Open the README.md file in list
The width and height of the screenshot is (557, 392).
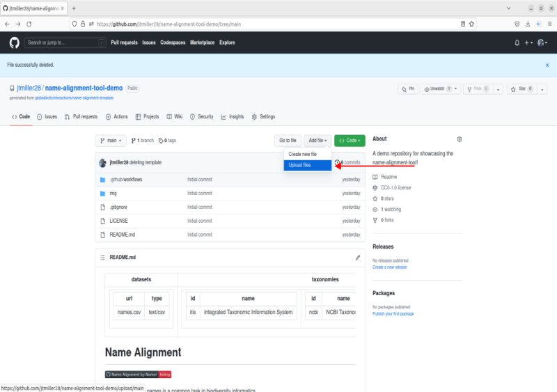[123, 235]
